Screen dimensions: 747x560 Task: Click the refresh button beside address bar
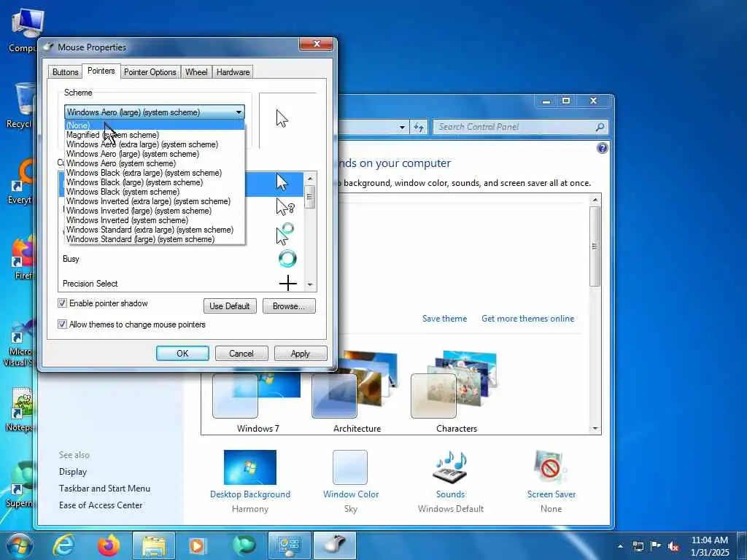(x=418, y=127)
